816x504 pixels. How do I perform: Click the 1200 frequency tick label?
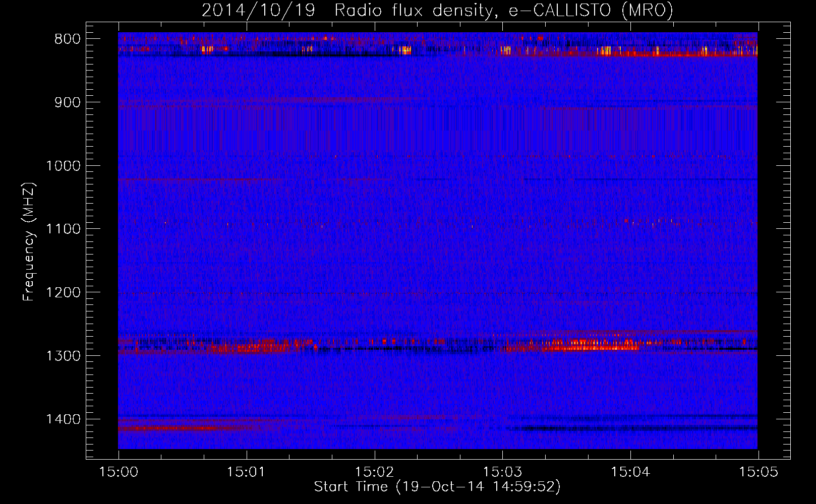point(64,292)
